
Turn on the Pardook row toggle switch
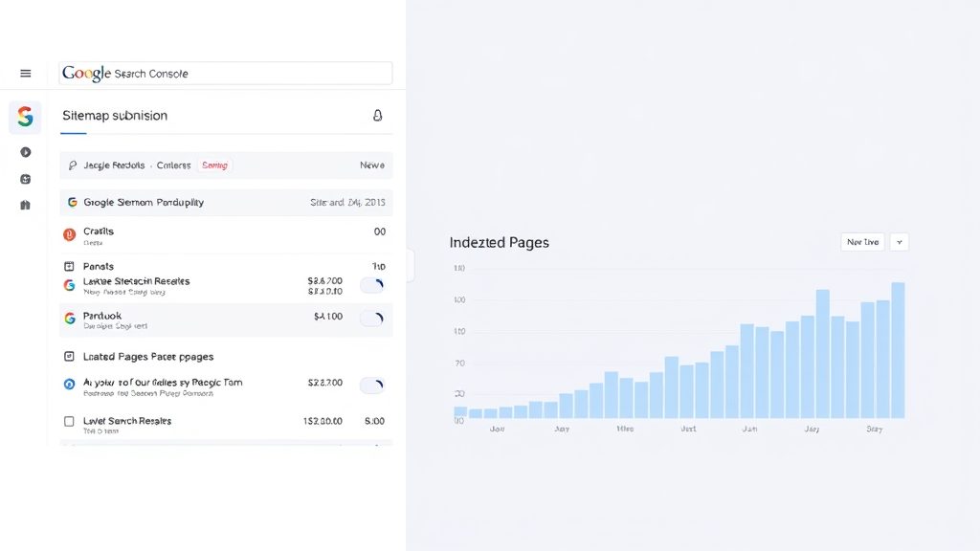[x=371, y=319]
